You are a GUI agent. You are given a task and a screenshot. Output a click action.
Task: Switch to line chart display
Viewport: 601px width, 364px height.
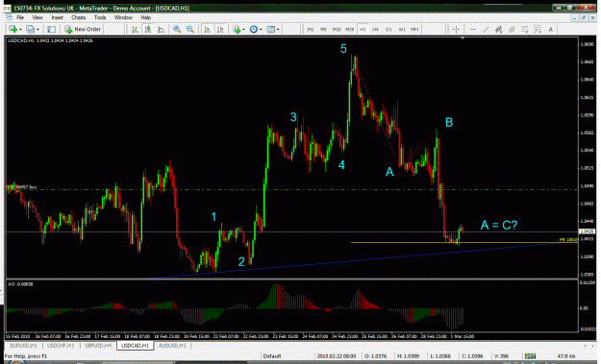(161, 29)
